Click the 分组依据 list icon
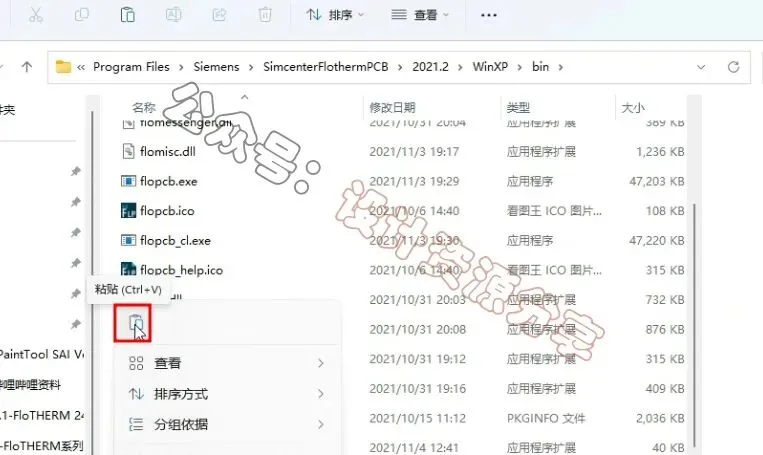The image size is (763, 455). (136, 424)
